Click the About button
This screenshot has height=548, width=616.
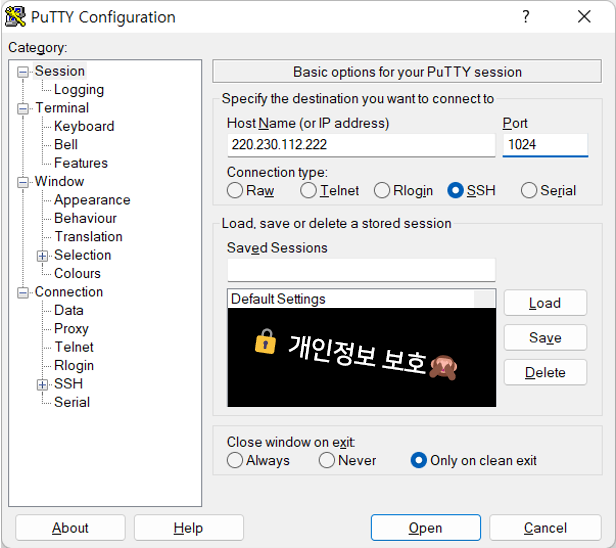[70, 528]
